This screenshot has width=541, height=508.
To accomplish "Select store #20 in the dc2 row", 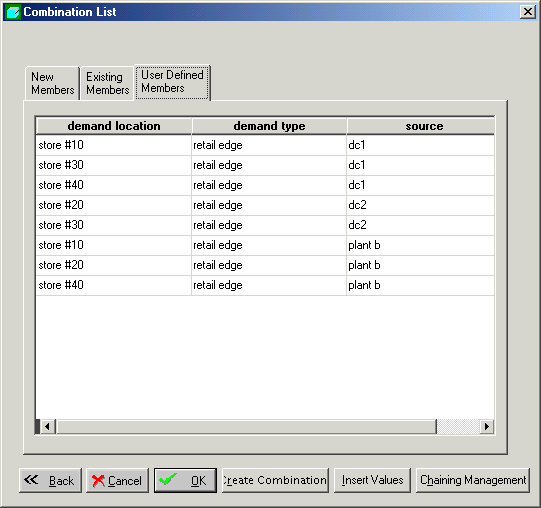I will 114,205.
